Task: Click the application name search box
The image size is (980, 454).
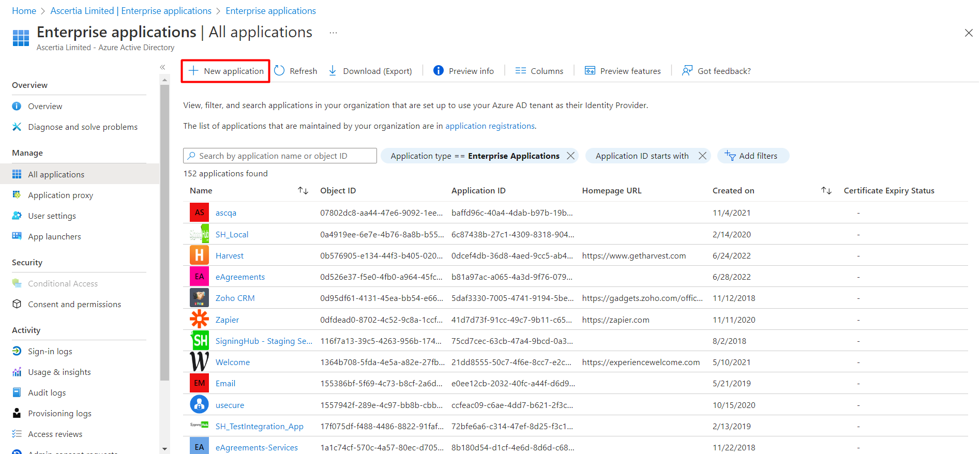Action: tap(280, 156)
